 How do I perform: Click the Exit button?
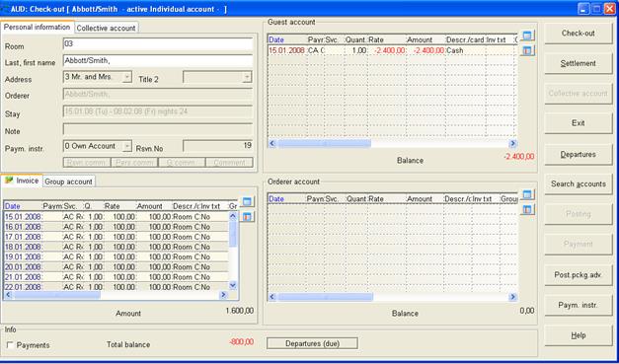tap(579, 123)
